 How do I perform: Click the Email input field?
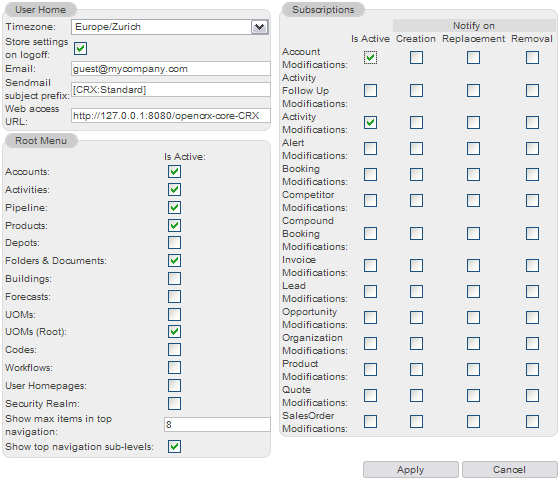(x=171, y=69)
